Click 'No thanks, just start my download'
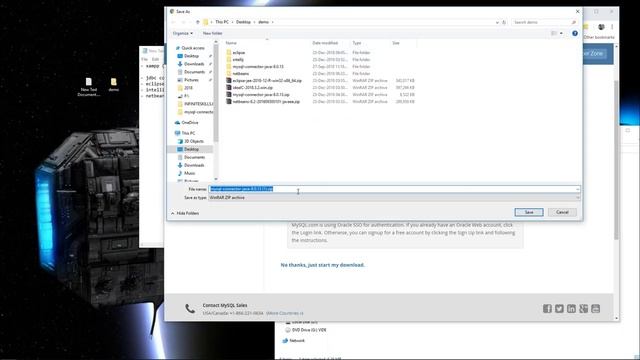Viewport: 640px width, 360px height. pyautogui.click(x=322, y=265)
